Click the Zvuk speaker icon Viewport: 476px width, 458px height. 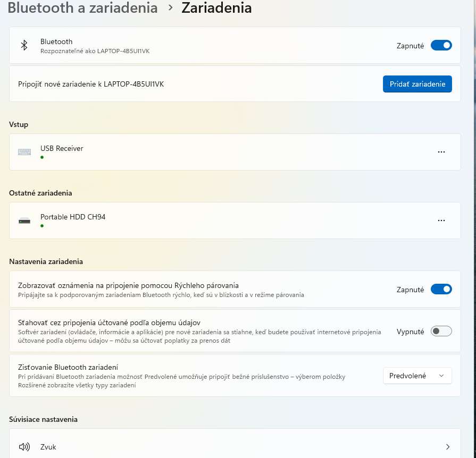(x=24, y=447)
